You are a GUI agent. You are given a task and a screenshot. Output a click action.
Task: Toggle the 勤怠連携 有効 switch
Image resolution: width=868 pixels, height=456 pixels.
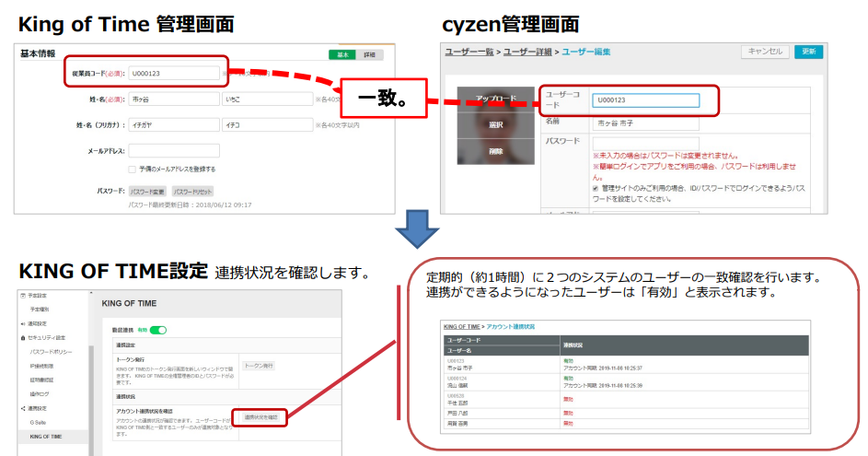tap(158, 330)
